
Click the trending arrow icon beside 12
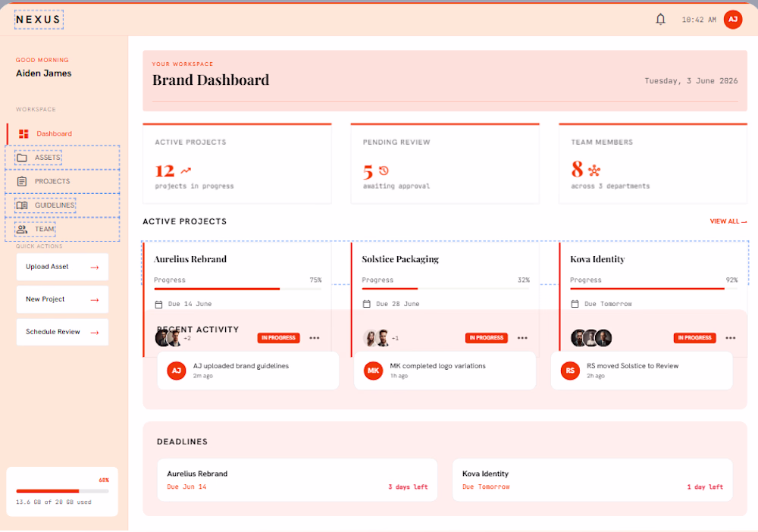point(186,170)
